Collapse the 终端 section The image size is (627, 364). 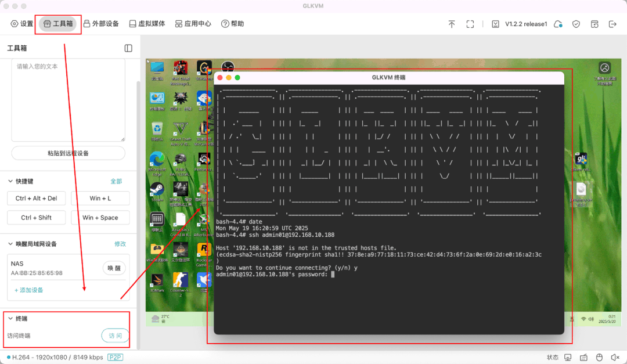pos(10,318)
